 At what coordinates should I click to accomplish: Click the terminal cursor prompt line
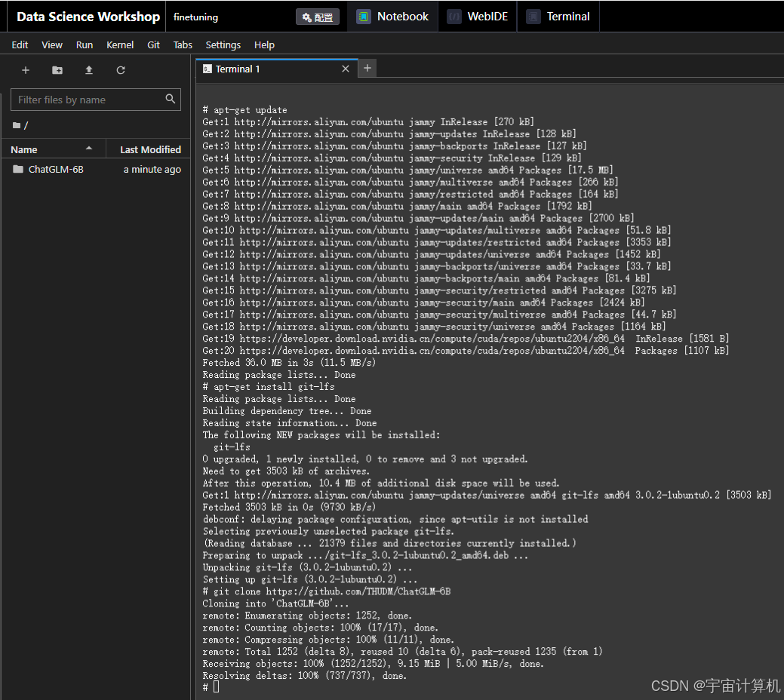point(211,687)
